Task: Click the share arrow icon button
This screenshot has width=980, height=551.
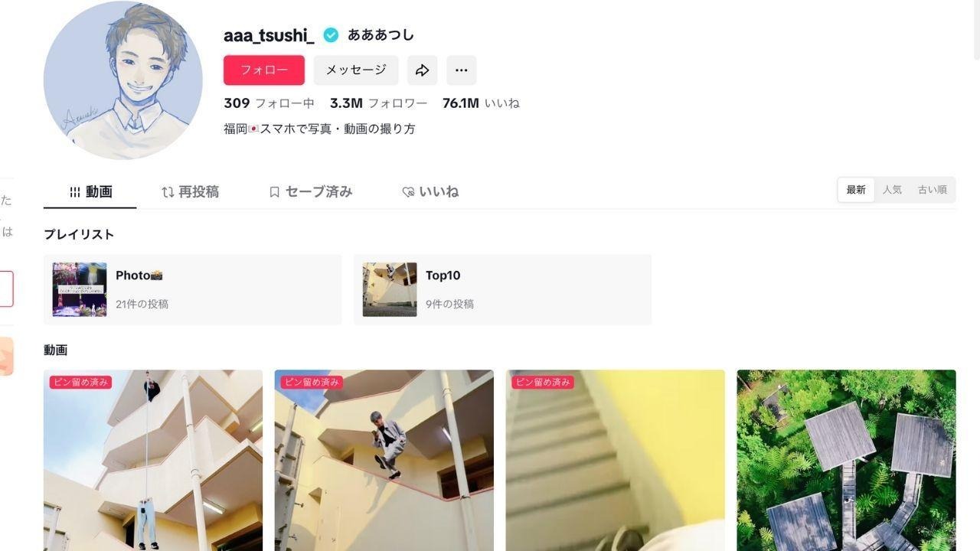Action: tap(422, 70)
